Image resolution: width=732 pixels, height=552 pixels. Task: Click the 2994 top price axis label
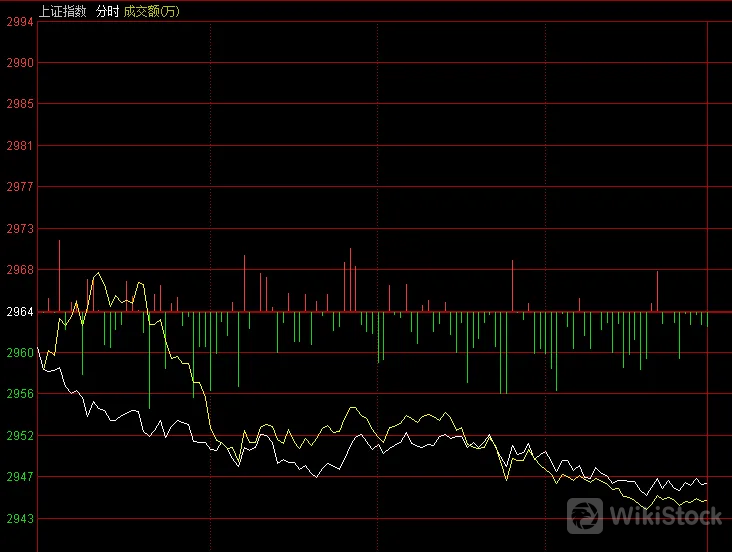(x=18, y=21)
